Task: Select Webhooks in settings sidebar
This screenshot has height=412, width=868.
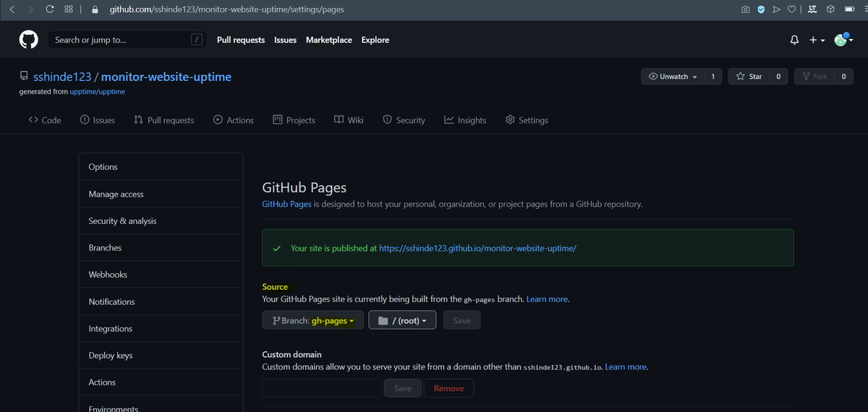Action: point(161,274)
